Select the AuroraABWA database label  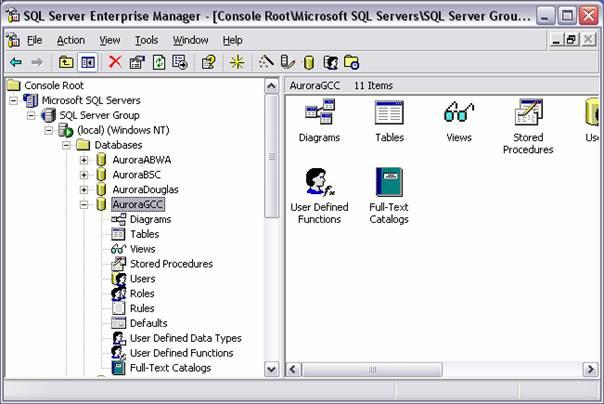141,160
